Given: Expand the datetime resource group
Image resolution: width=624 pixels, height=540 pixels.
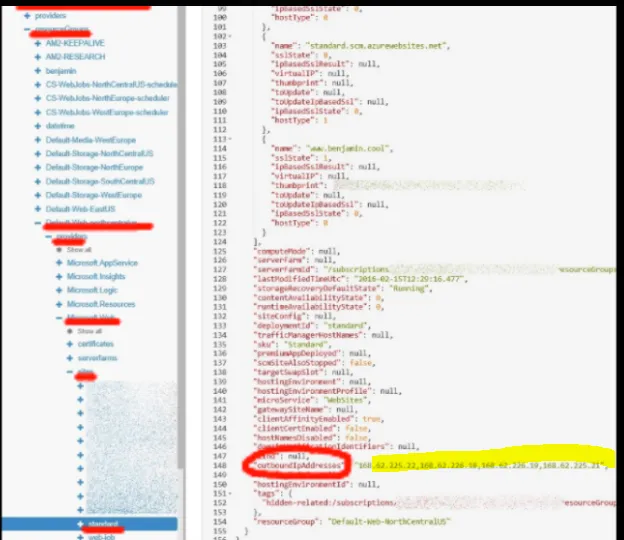Looking at the screenshot, I should point(38,126).
